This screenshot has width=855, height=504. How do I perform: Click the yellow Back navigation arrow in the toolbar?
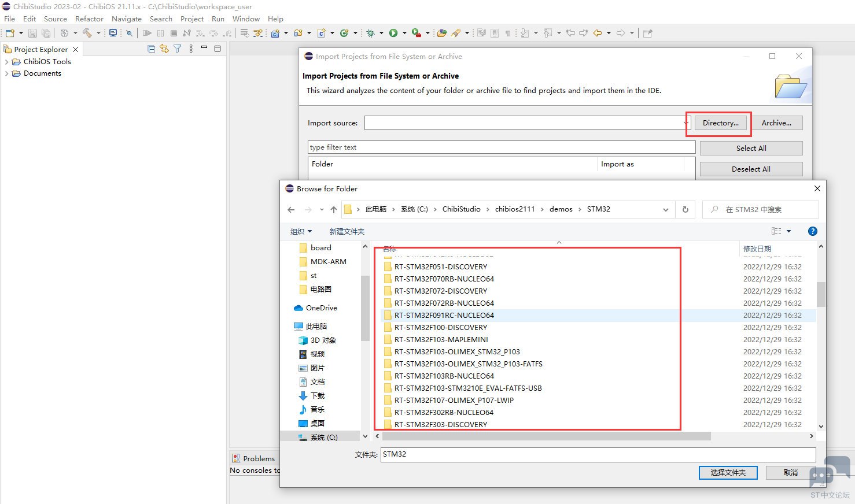point(598,33)
